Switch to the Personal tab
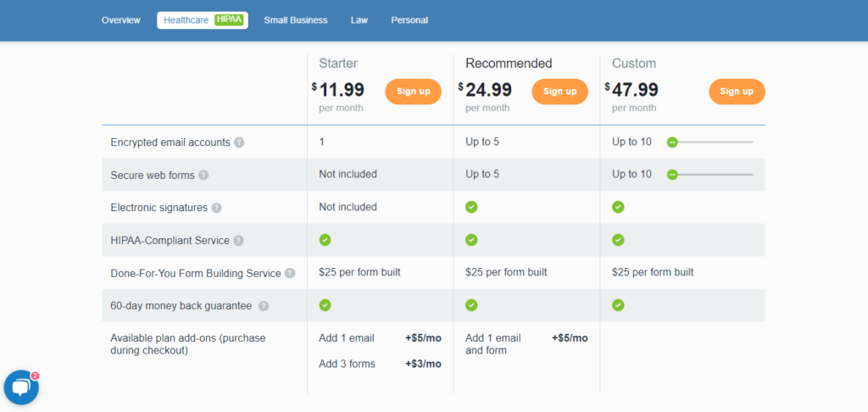 tap(409, 20)
